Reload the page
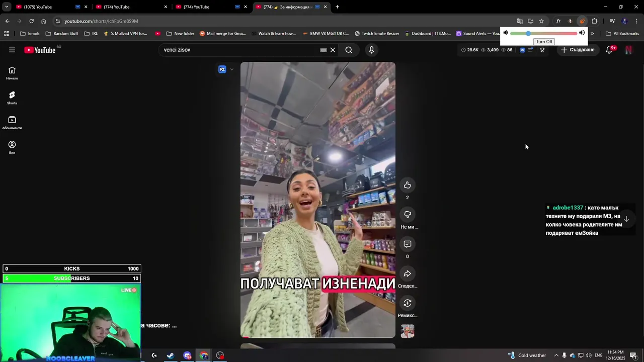Viewport: 644px width, 362px height. [x=31, y=21]
